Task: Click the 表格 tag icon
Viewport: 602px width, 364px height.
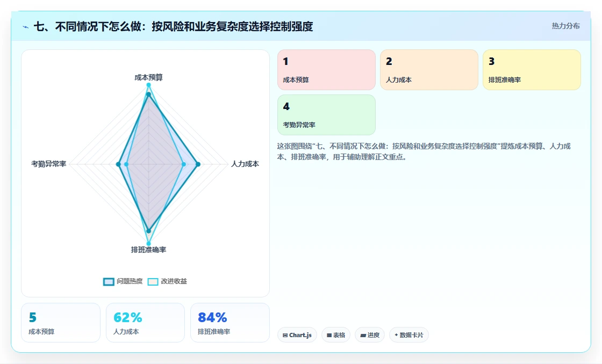Action: click(x=329, y=335)
